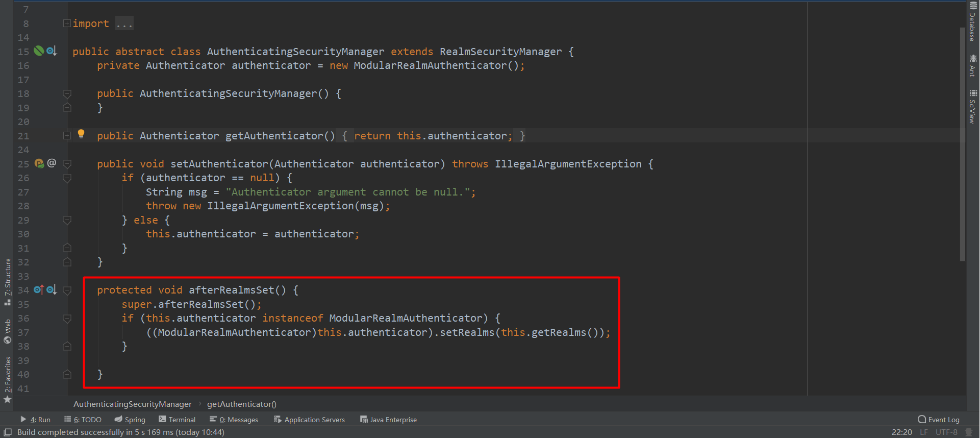Image resolution: width=980 pixels, height=438 pixels.
Task: Open the Event Log
Action: tap(939, 420)
